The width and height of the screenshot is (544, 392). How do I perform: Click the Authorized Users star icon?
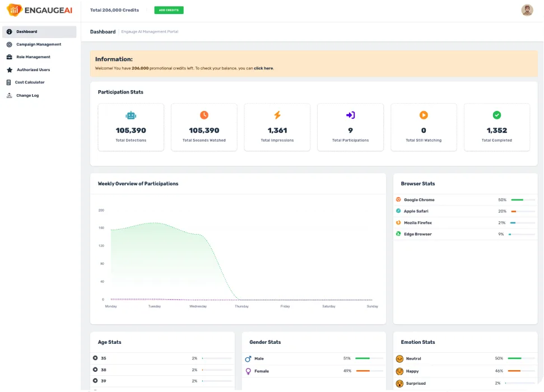tap(10, 70)
